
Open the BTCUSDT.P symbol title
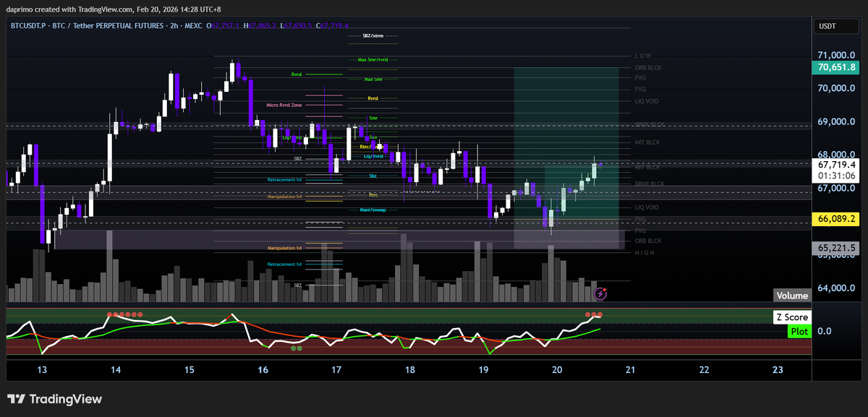[x=107, y=25]
